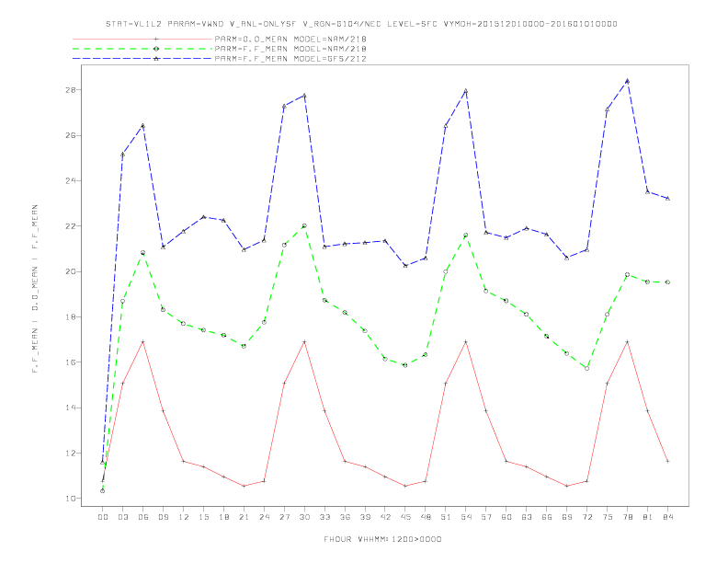Click y-axis tick label 26
Image resolution: width=728 pixels, height=563 pixels.
(x=71, y=135)
